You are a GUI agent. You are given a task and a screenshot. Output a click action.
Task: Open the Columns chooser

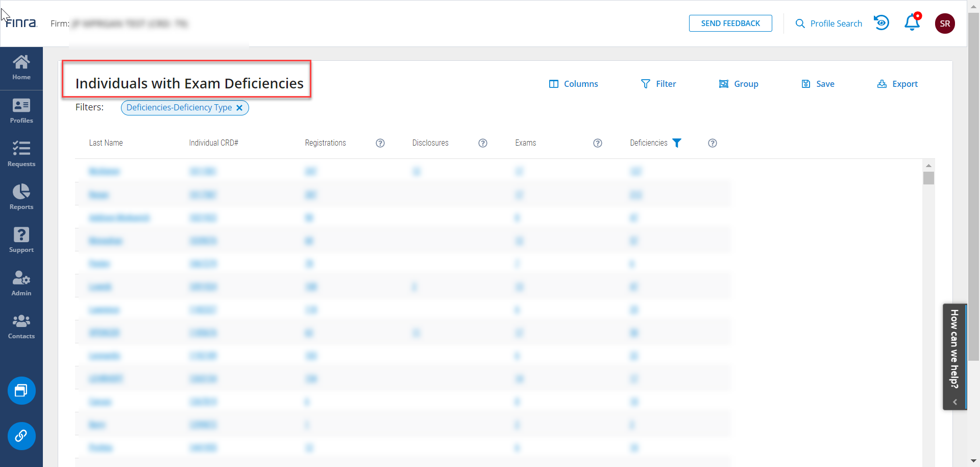(573, 84)
